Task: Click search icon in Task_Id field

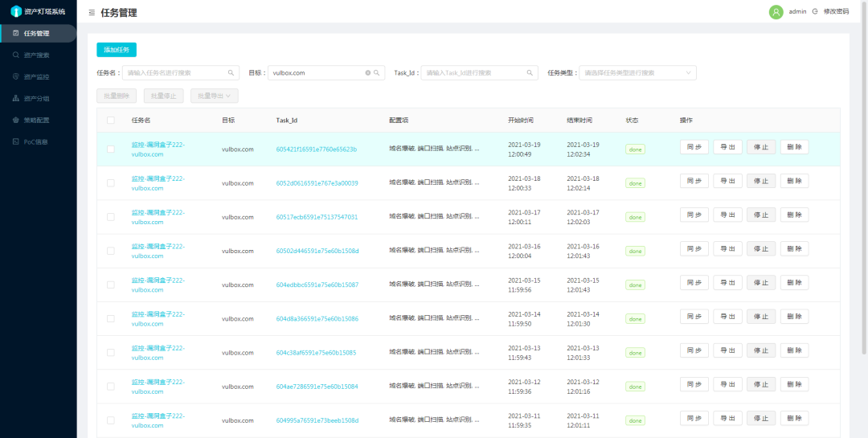Action: (529, 72)
